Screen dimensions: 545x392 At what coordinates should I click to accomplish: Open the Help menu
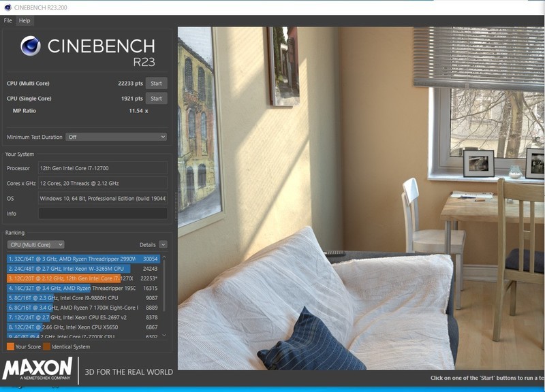pos(25,21)
